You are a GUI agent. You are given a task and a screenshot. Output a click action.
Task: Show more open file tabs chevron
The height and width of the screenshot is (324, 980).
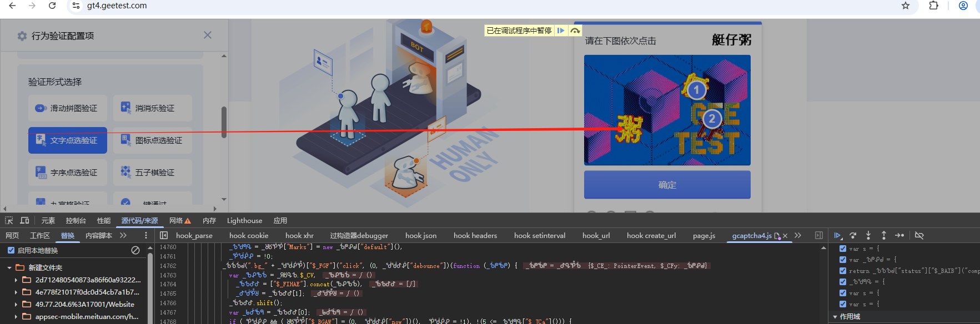[x=798, y=235]
